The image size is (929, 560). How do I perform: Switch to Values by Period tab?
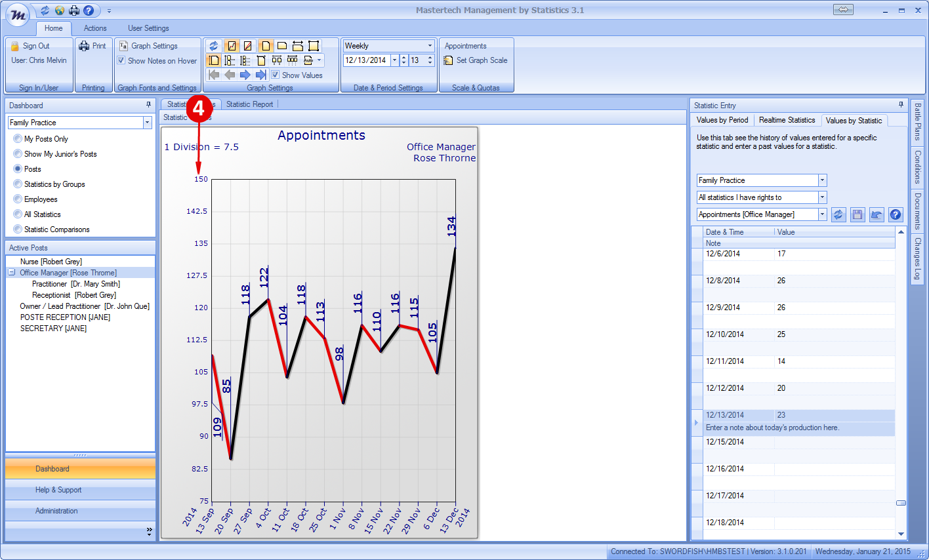pyautogui.click(x=722, y=120)
